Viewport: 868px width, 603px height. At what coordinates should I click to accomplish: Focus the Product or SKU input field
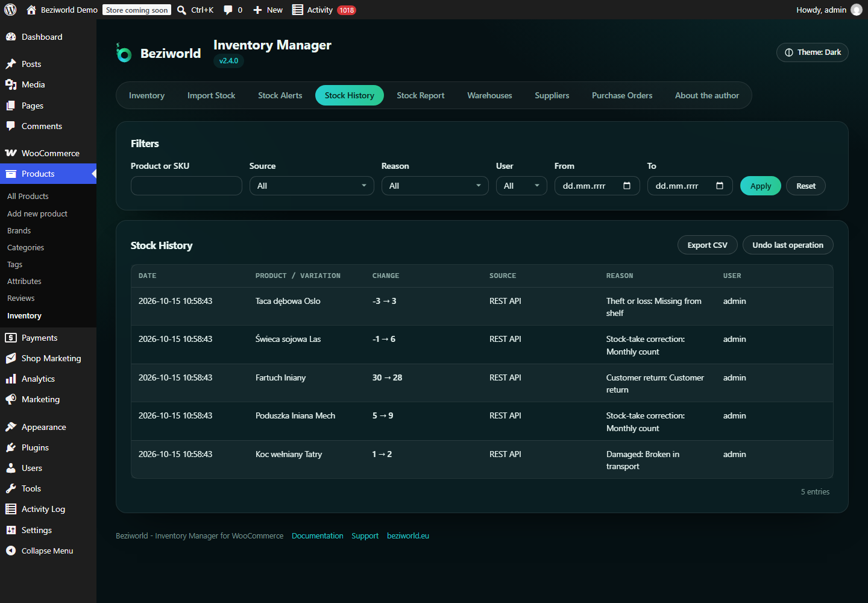tap(186, 186)
